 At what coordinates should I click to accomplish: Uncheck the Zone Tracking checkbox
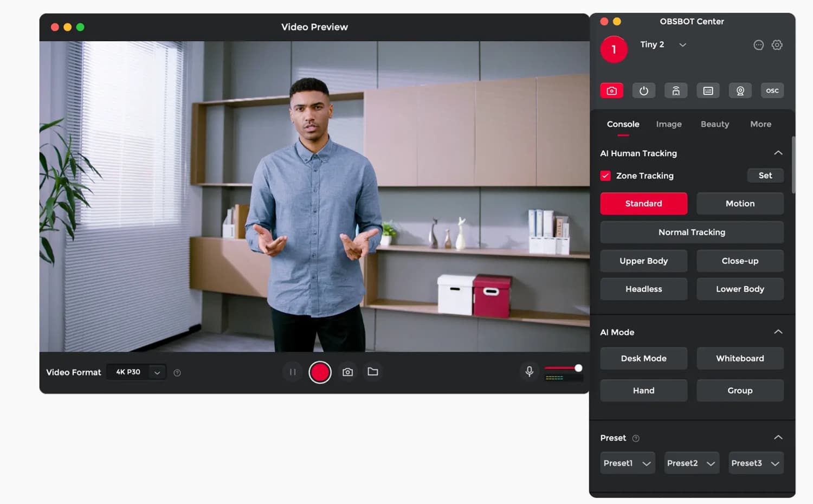(605, 176)
